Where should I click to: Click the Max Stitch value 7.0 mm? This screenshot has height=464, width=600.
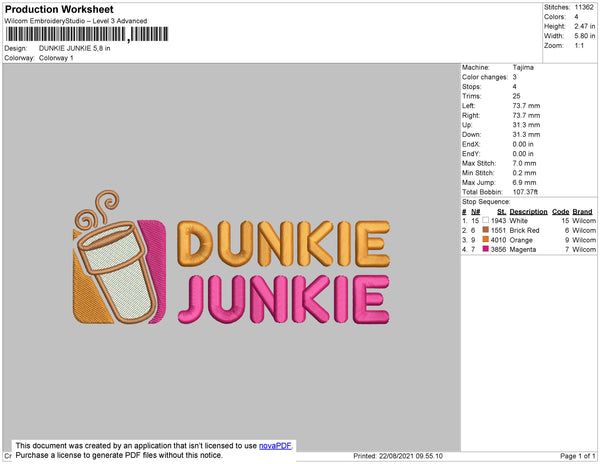click(524, 163)
